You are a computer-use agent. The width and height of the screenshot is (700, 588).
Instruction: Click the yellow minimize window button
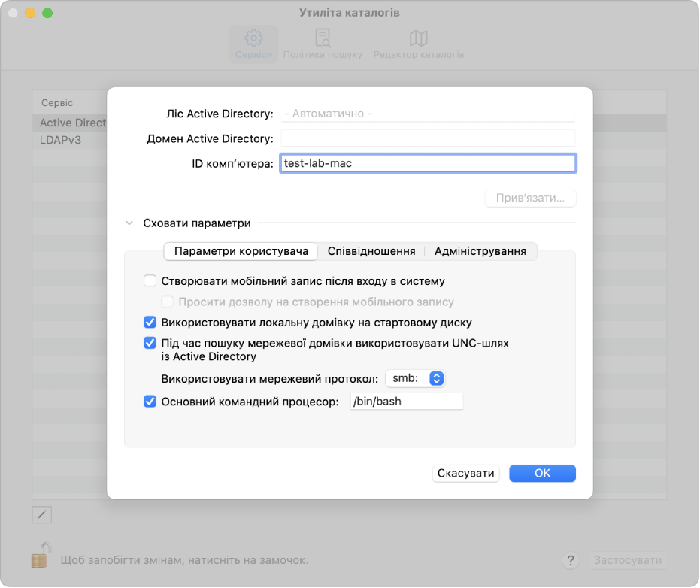point(30,13)
